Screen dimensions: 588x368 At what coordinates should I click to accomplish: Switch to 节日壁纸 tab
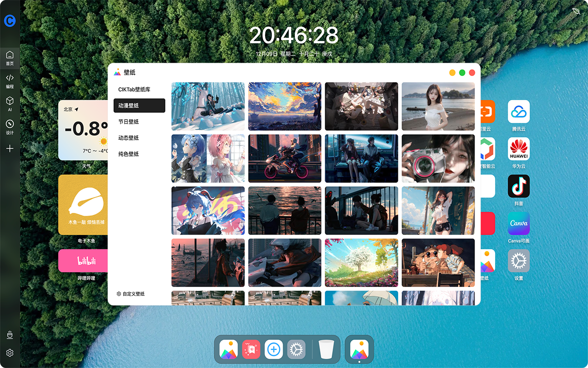point(139,121)
